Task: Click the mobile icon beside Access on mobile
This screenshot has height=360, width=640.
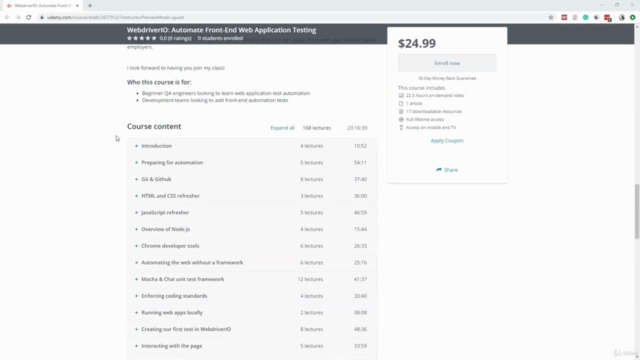Action: (401, 127)
